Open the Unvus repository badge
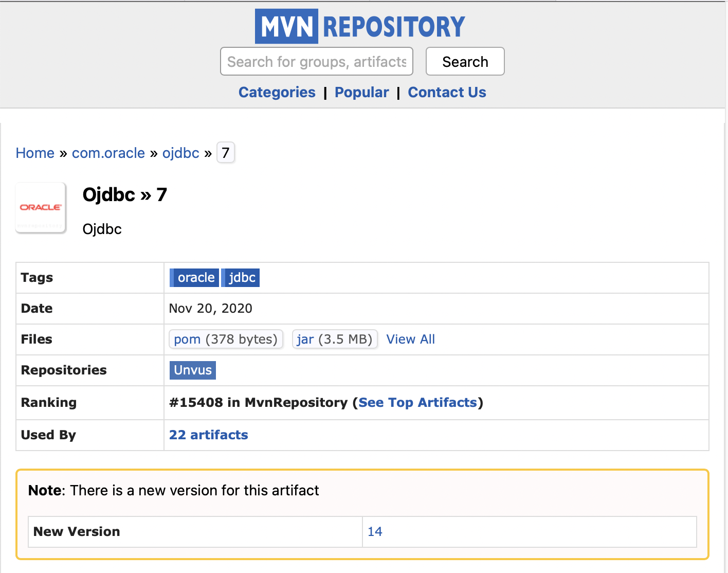The image size is (728, 573). (193, 370)
